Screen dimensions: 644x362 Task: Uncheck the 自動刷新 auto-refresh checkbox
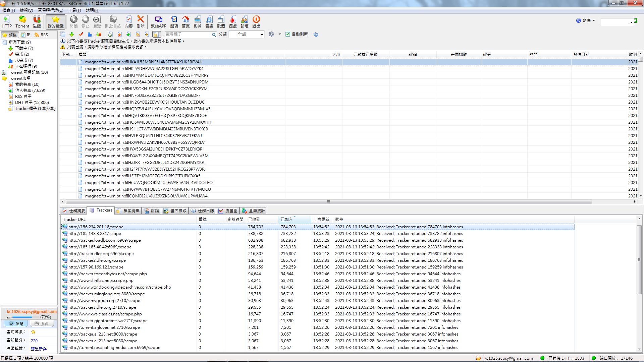click(x=288, y=34)
